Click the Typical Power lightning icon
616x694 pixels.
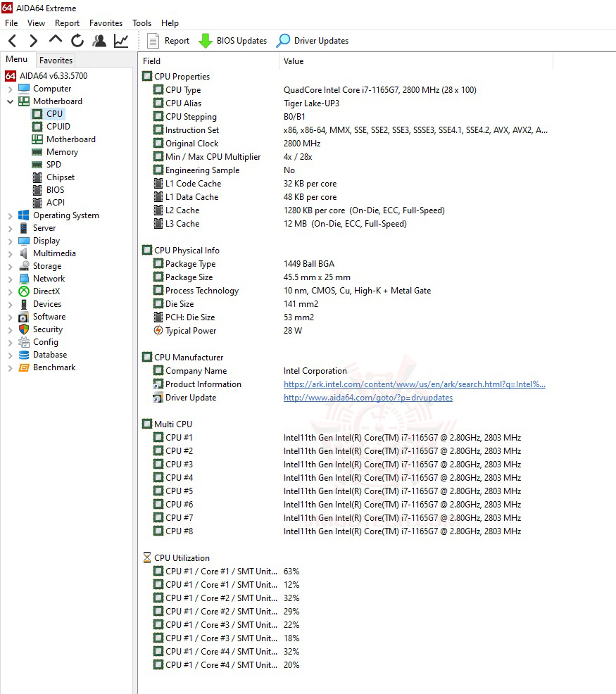[158, 330]
